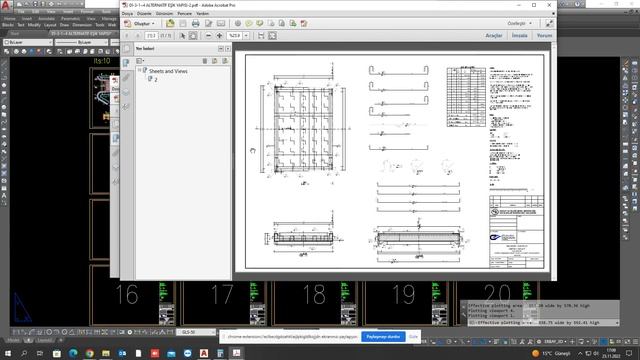Go to the next PDF page arrow
The image size is (640, 360).
pos(138,36)
